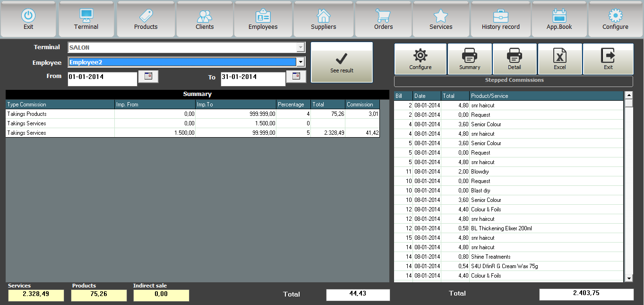Click the See result button
The image size is (644, 305).
coord(342,62)
